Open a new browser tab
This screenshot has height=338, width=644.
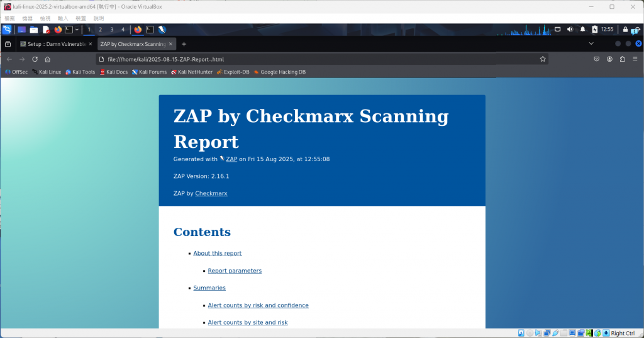(184, 44)
